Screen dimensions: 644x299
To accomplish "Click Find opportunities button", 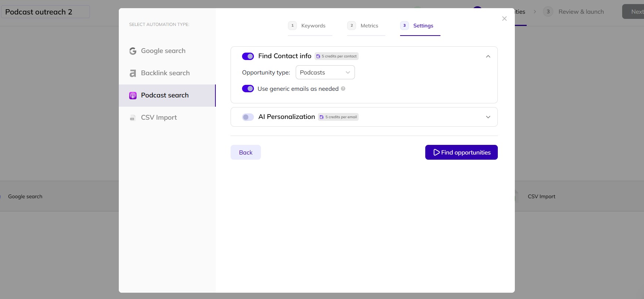I will (x=462, y=152).
